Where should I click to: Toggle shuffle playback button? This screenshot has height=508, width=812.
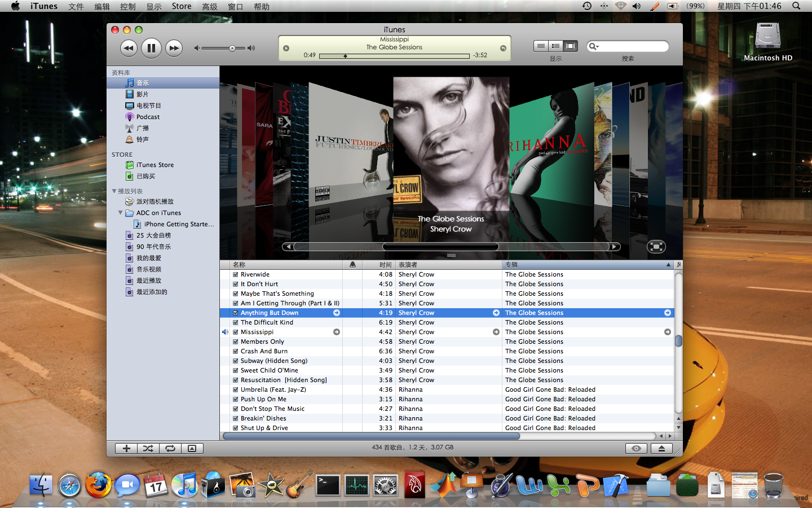(148, 448)
